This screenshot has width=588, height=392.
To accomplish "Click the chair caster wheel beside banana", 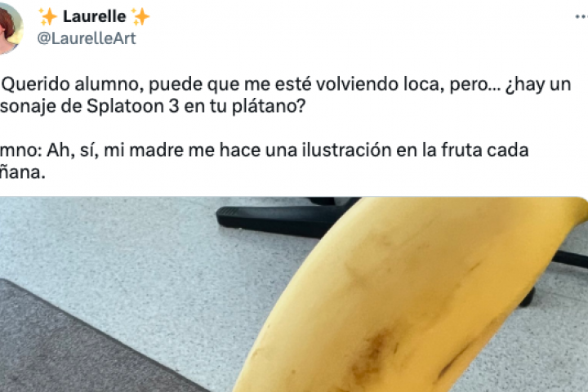I will (526, 298).
